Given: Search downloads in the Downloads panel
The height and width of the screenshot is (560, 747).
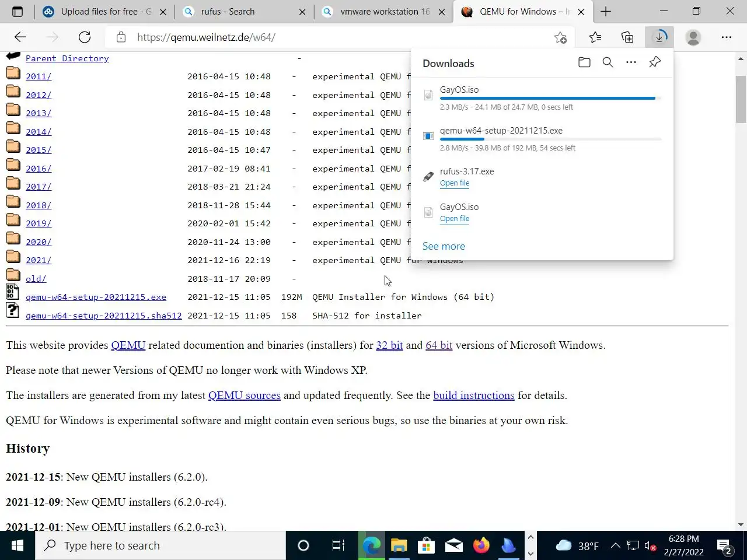Looking at the screenshot, I should pyautogui.click(x=608, y=62).
